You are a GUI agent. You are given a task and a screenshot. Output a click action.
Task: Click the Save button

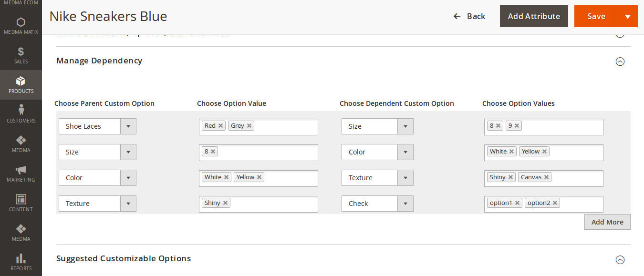tap(596, 16)
